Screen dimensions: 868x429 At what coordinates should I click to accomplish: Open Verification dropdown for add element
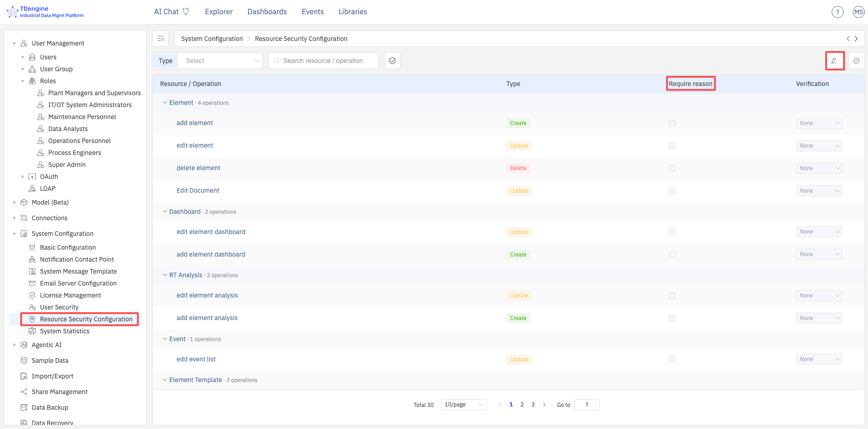point(819,123)
